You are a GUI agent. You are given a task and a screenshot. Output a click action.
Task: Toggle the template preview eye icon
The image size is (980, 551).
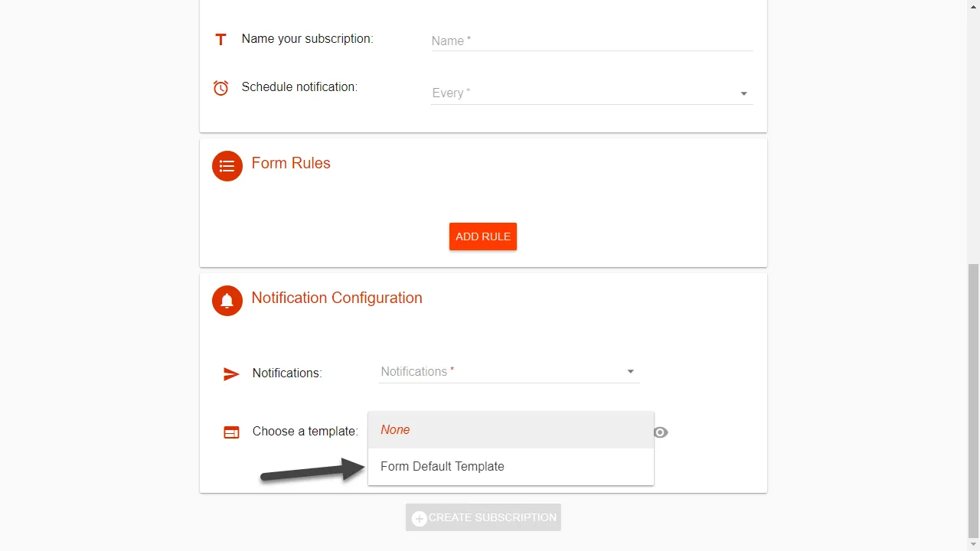[661, 432]
